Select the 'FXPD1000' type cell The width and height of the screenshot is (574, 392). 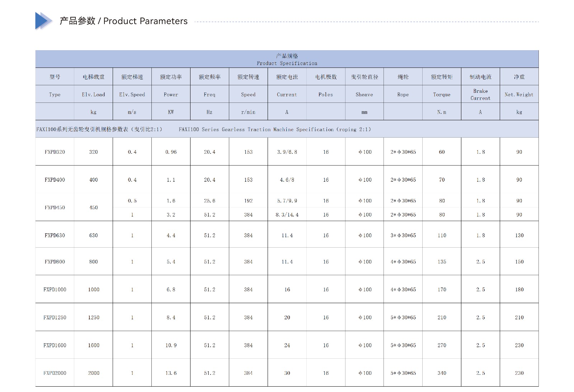pos(55,290)
